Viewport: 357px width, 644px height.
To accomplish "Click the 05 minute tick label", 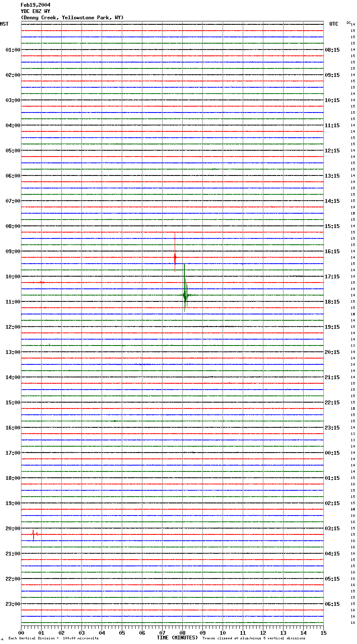I will click(x=122, y=633).
